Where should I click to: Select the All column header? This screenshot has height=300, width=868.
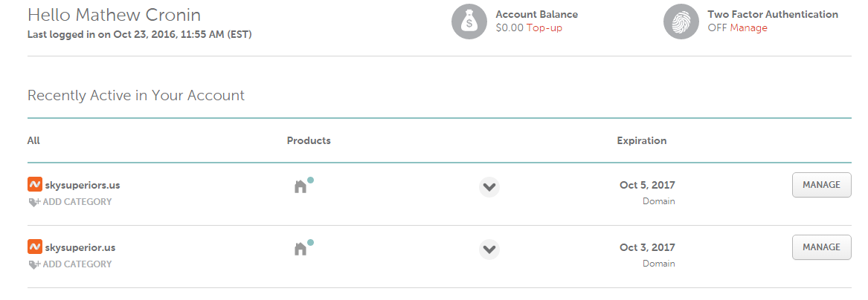pyautogui.click(x=33, y=140)
